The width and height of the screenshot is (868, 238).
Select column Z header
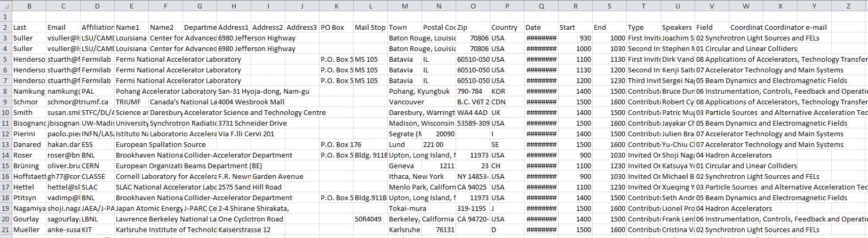pyautogui.click(x=848, y=6)
